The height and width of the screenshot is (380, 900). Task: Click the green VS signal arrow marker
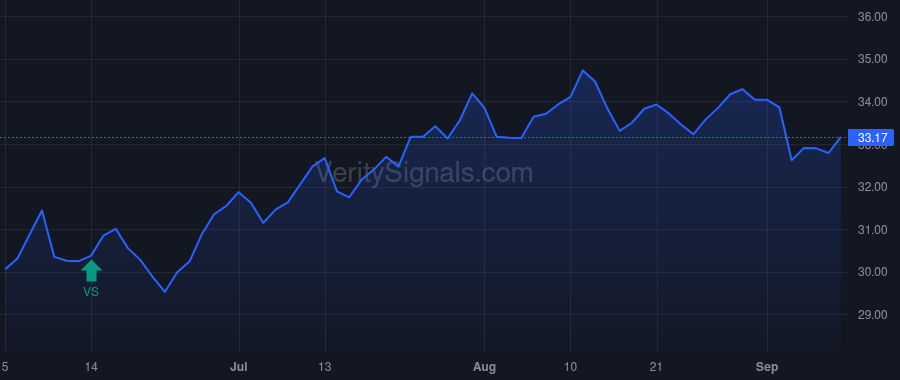(x=91, y=271)
